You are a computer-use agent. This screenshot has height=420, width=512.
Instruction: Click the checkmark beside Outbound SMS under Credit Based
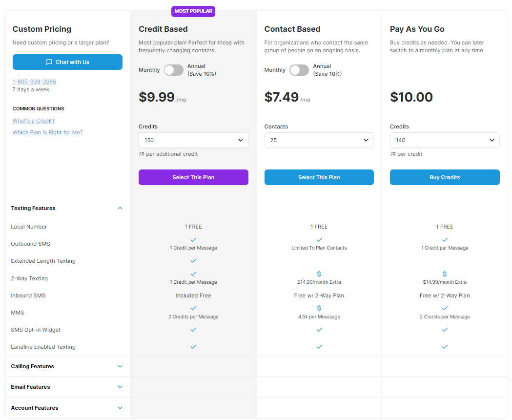point(193,240)
